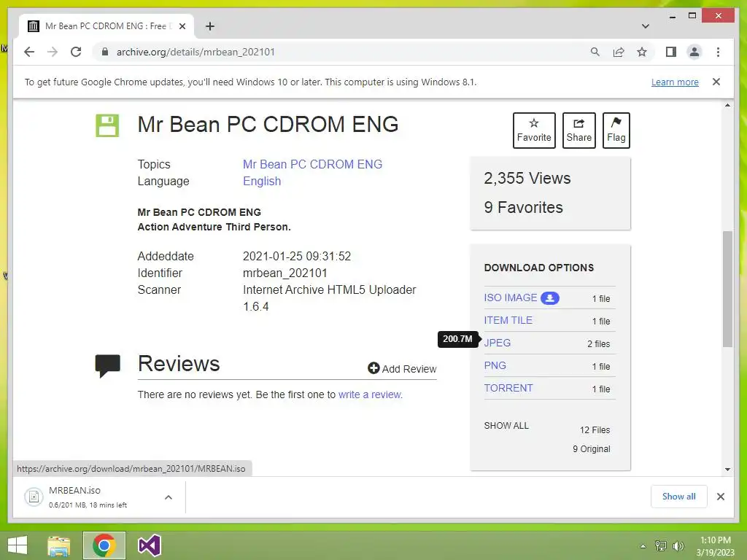Select the Mr Bean PC CDROM ENG tab
Viewport: 747px width, 560px height.
pyautogui.click(x=106, y=26)
